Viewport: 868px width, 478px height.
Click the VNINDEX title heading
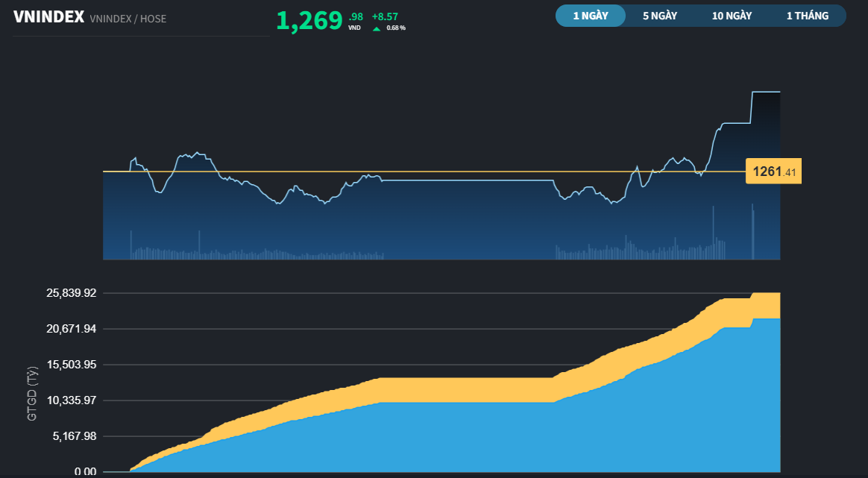coord(48,17)
